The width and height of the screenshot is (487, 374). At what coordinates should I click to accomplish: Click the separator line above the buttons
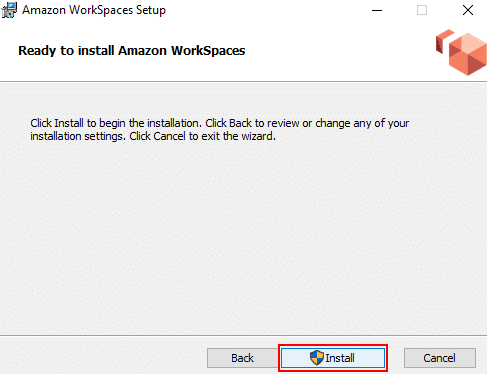click(x=243, y=335)
